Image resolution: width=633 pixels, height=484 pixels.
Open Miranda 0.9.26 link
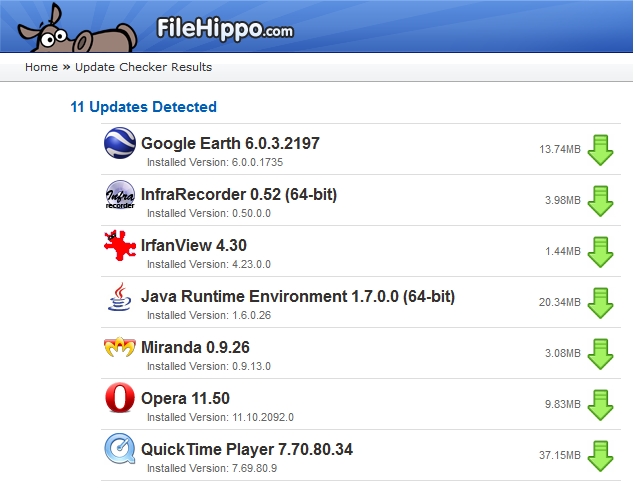click(195, 348)
